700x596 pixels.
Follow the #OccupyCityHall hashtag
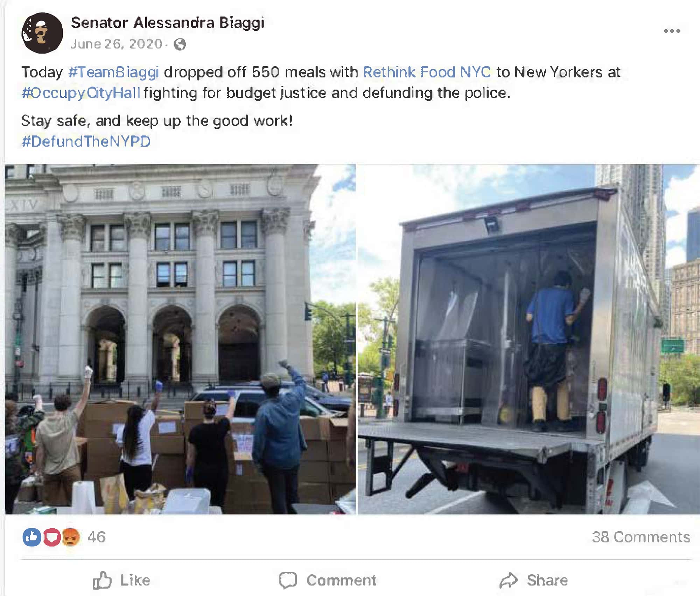(81, 93)
